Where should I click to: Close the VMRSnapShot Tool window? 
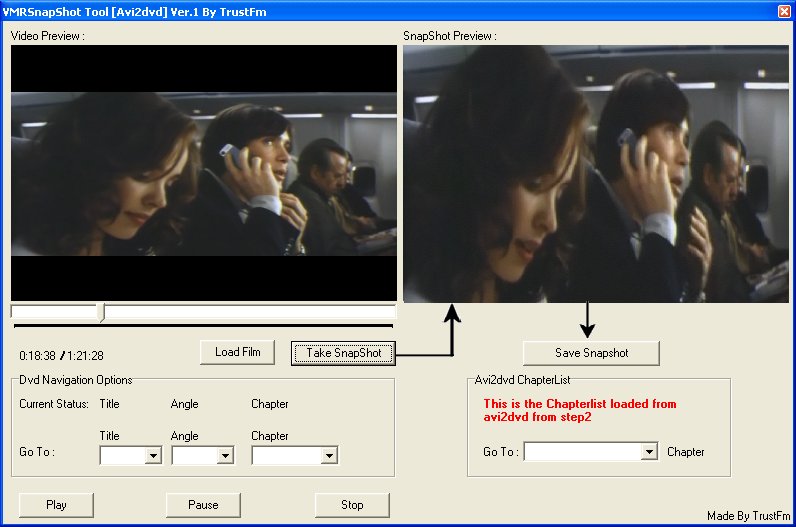click(x=784, y=11)
